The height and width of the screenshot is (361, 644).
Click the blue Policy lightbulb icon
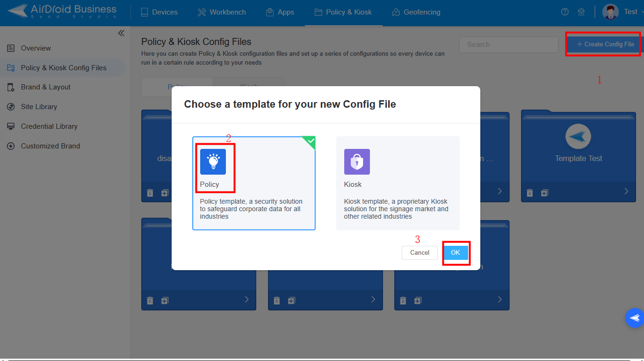click(213, 162)
